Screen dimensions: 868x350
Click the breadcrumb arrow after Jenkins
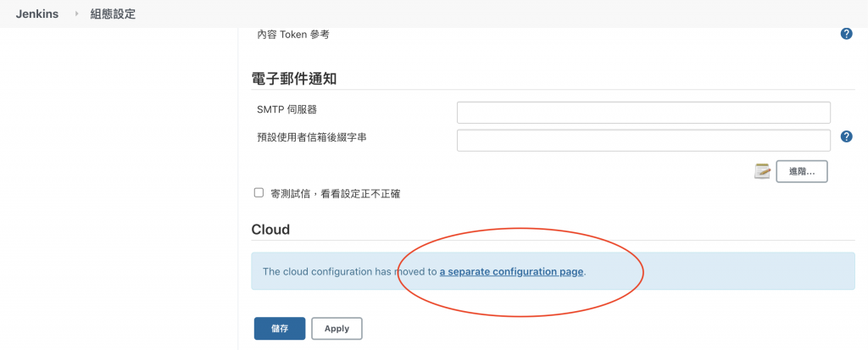[75, 14]
